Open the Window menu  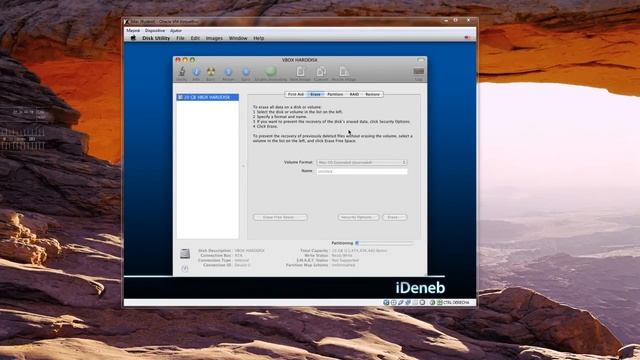pyautogui.click(x=238, y=38)
